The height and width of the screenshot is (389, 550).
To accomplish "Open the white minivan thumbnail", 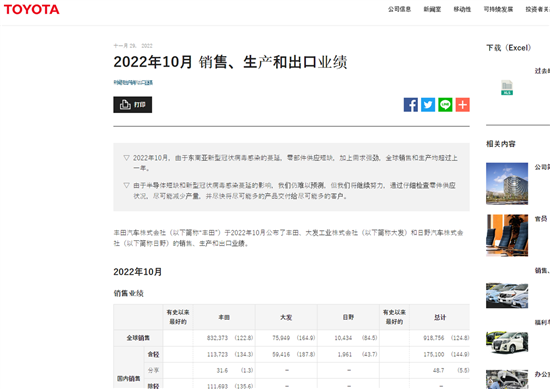I will [x=507, y=342].
